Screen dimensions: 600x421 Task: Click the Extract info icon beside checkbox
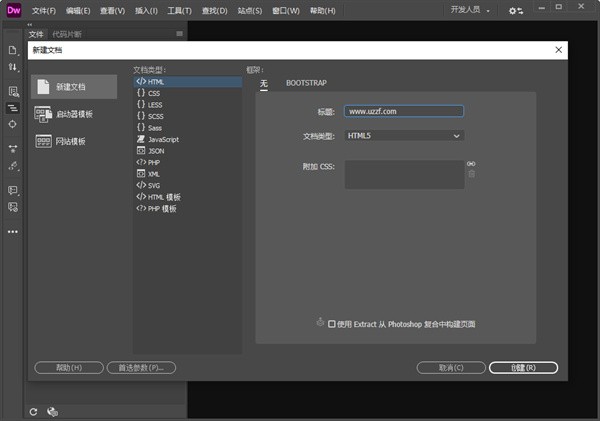pyautogui.click(x=320, y=322)
